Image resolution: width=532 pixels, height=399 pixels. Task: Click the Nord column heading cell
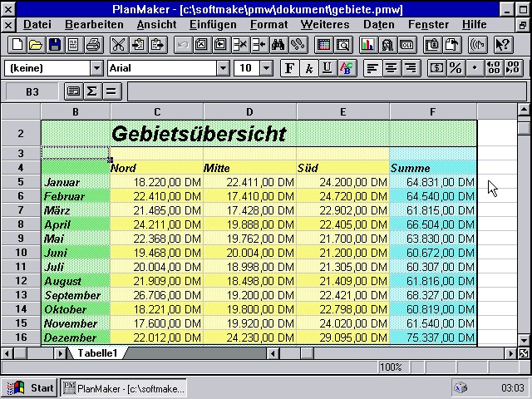(x=157, y=168)
